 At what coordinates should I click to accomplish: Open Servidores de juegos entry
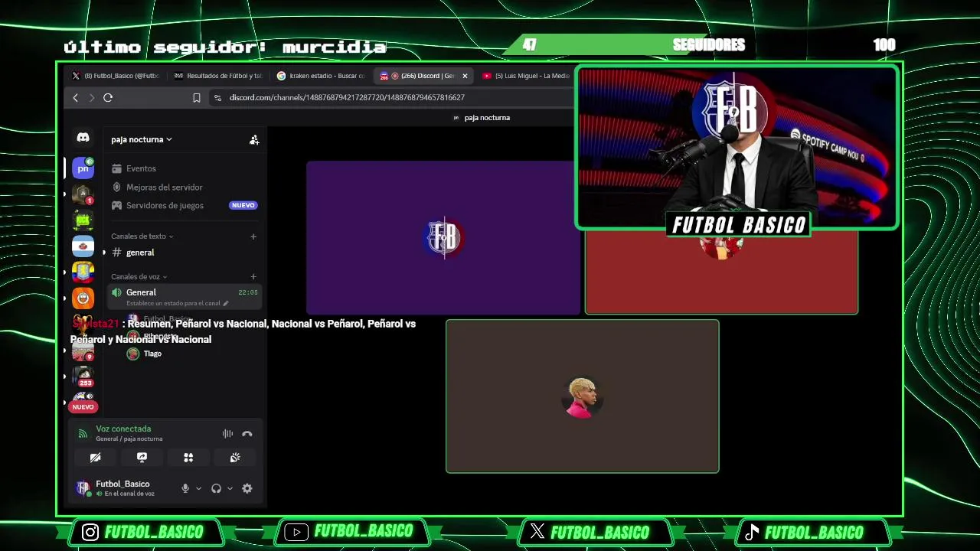(x=184, y=205)
